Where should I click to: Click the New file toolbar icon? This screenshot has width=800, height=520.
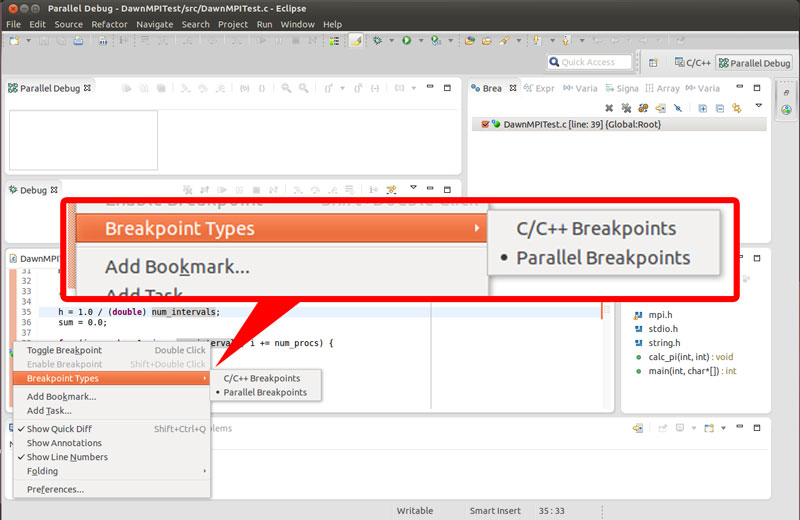click(14, 40)
